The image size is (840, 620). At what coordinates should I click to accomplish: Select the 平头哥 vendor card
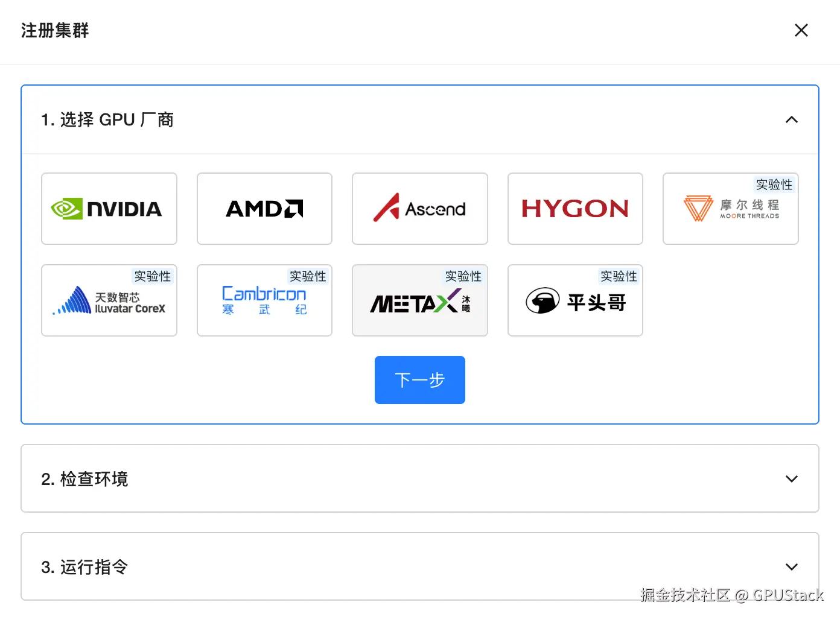point(575,300)
